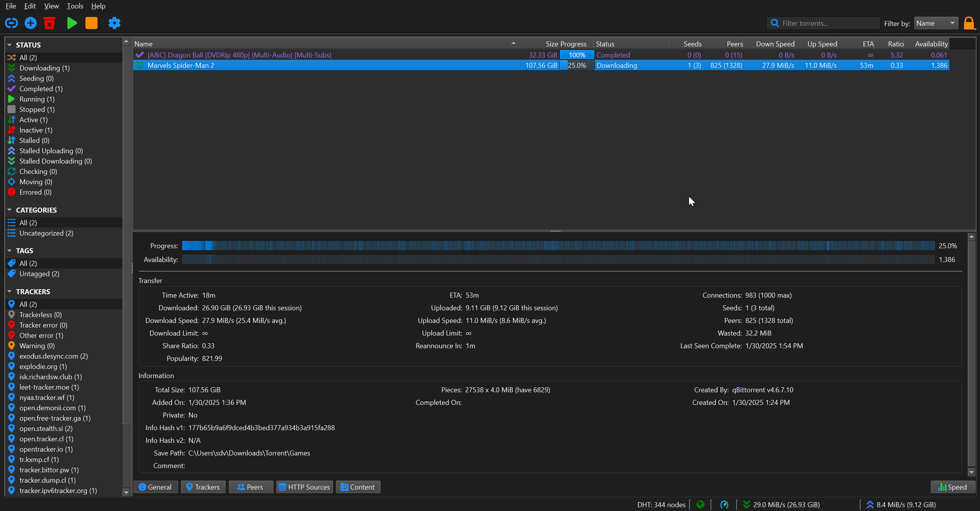Open the Filter by Name dropdown

(x=936, y=23)
